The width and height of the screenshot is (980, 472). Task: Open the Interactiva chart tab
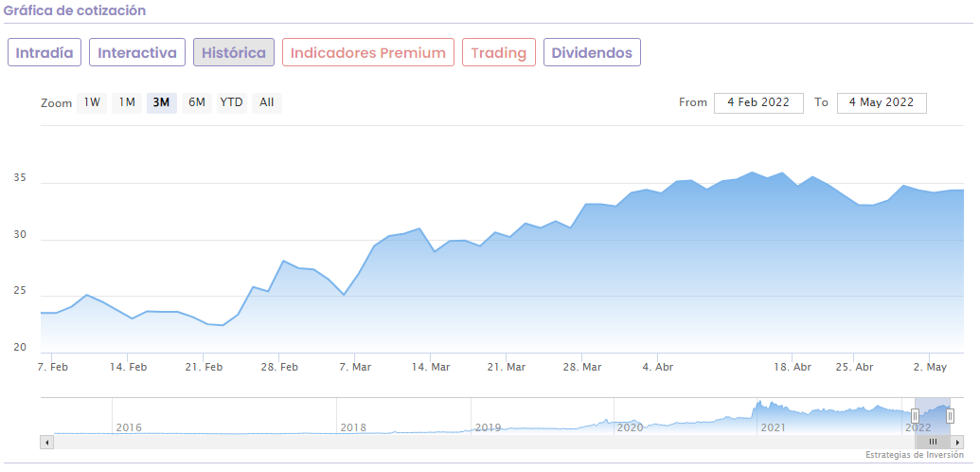pos(137,52)
